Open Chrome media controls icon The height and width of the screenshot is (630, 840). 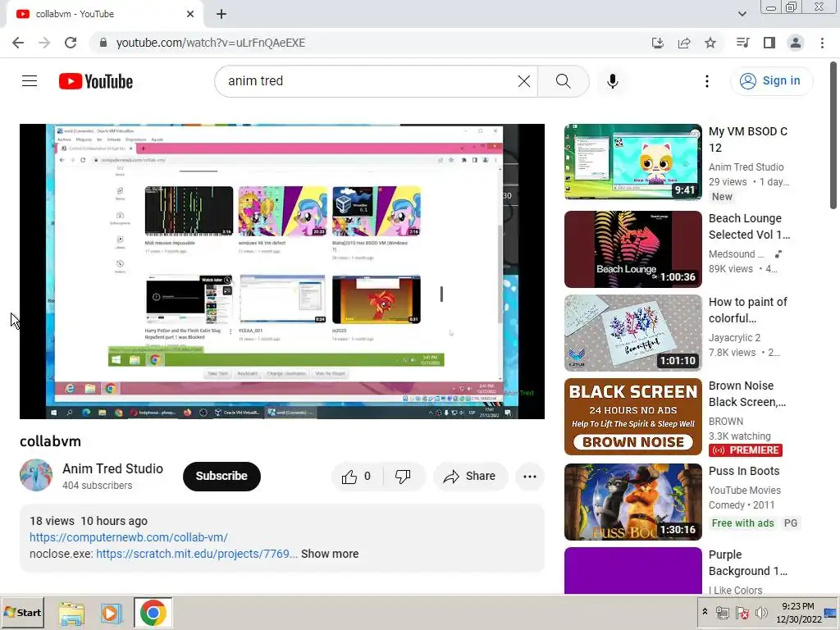[x=742, y=43]
